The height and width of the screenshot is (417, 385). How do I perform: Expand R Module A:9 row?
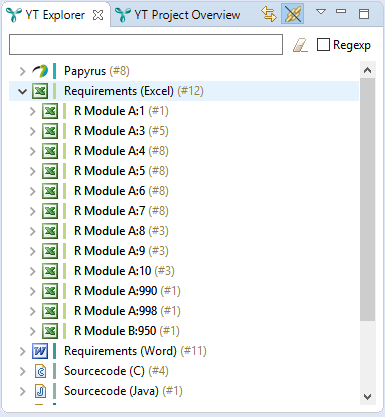(x=32, y=251)
